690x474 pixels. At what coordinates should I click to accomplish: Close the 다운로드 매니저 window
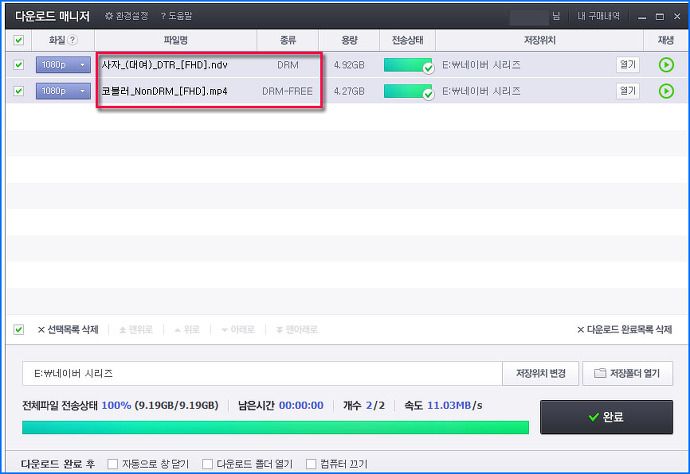click(x=677, y=17)
